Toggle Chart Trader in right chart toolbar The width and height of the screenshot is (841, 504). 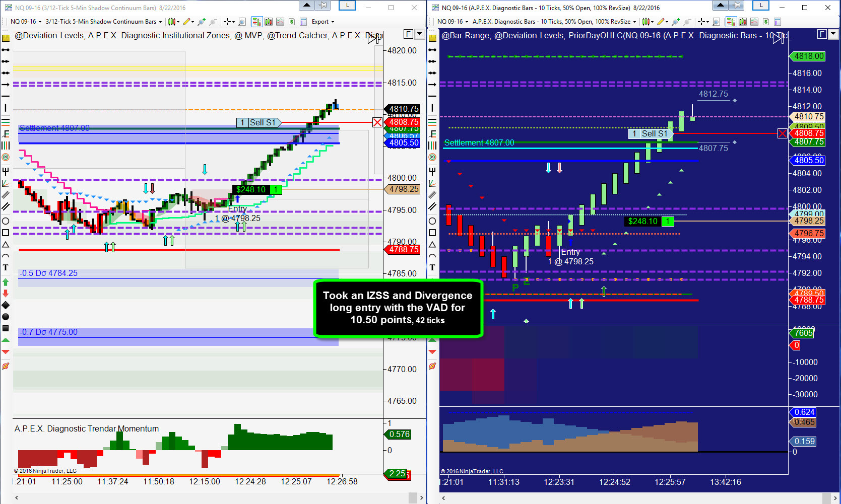pos(731,22)
